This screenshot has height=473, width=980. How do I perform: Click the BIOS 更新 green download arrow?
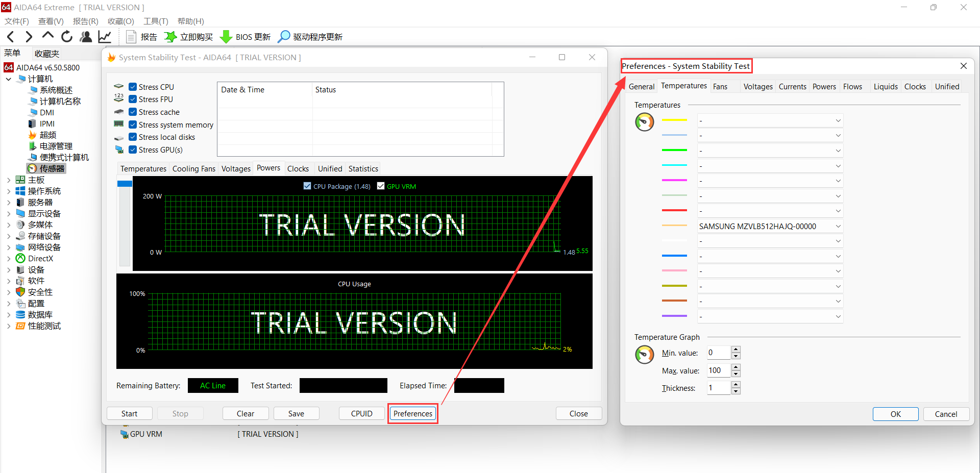click(x=226, y=37)
